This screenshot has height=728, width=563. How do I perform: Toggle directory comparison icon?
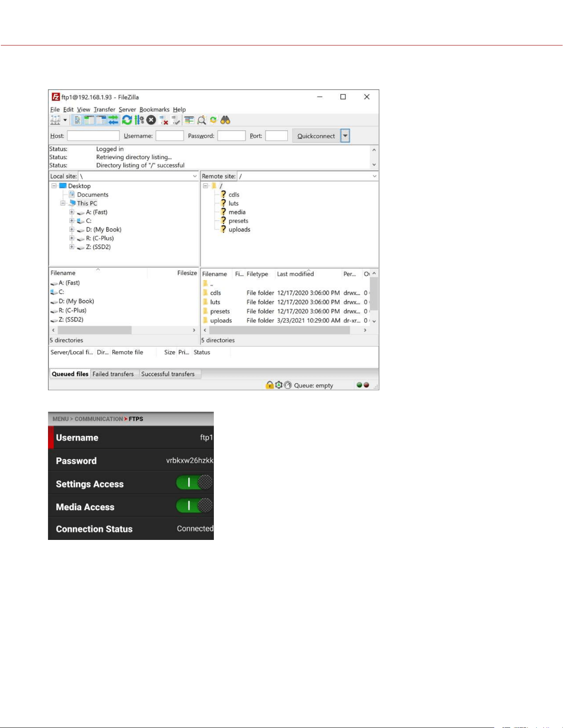click(201, 120)
